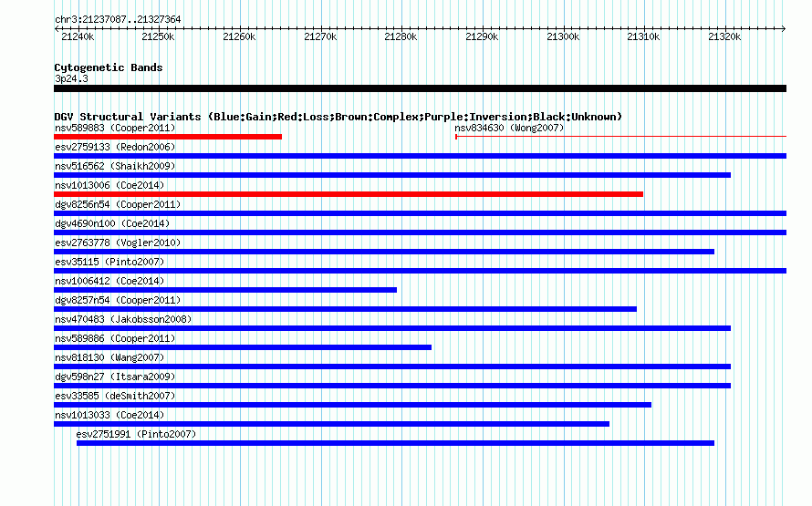The width and height of the screenshot is (812, 506).
Task: Select the dgv4690n100 (Coe2014) variant label
Action: 112,223
